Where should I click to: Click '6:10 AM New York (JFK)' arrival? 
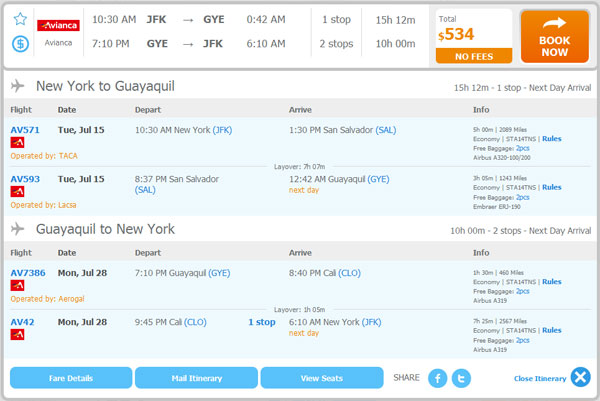(x=335, y=322)
